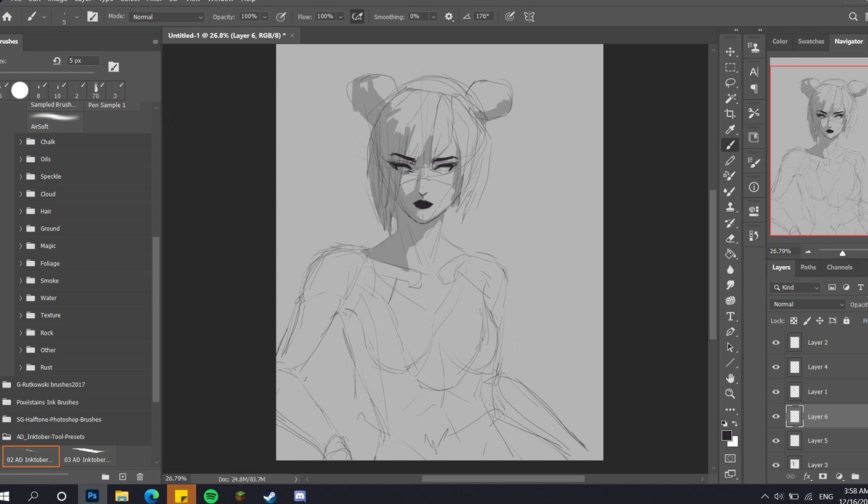Select the Line tool

click(x=730, y=362)
